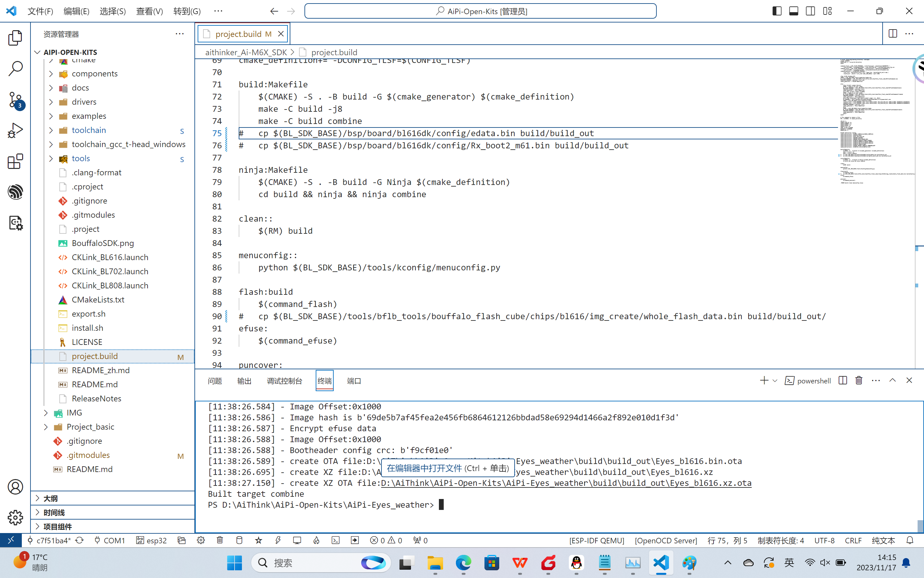Viewport: 924px width, 578px height.
Task: Open the Extensions view
Action: (x=15, y=161)
